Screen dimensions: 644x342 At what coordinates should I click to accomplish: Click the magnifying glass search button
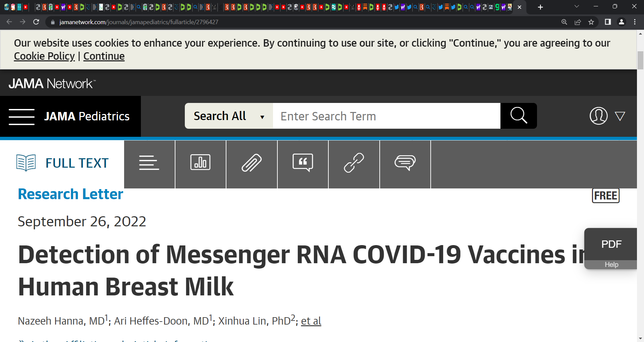point(519,116)
